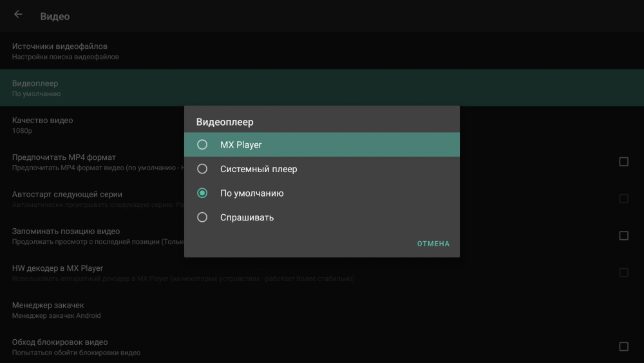Enable the Автостарт следующей серии checkbox

[x=623, y=199]
